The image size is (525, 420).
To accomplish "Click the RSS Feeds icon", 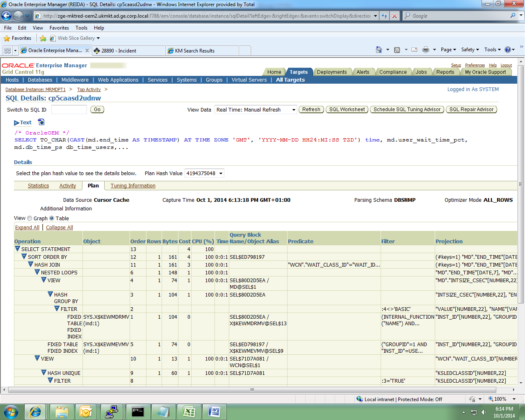I will tap(397, 50).
